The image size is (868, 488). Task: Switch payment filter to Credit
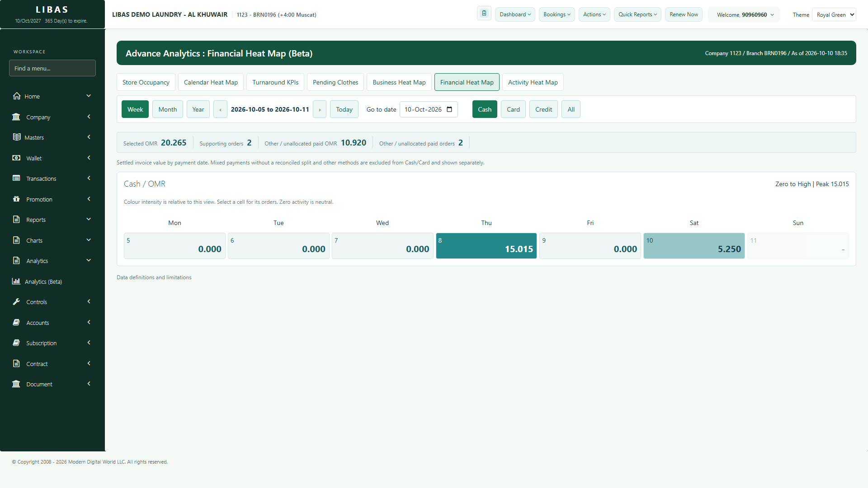[x=543, y=109]
